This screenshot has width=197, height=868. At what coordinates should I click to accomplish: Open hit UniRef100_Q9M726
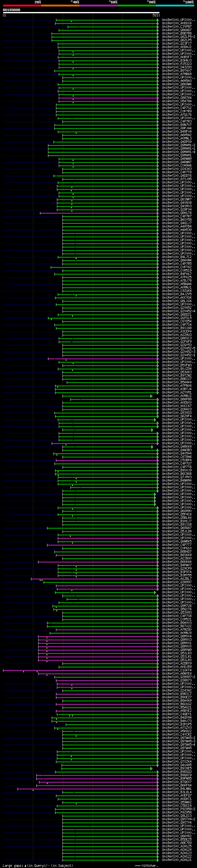pos(177,606)
